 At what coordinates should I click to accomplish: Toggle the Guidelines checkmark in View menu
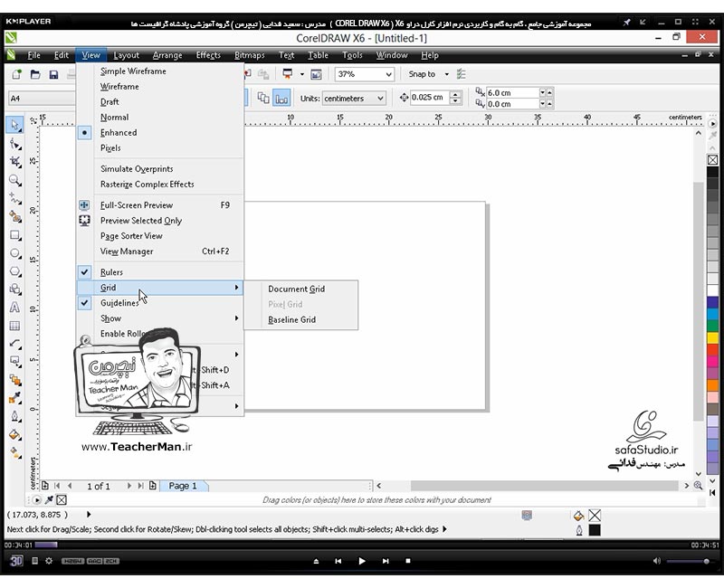click(x=84, y=303)
